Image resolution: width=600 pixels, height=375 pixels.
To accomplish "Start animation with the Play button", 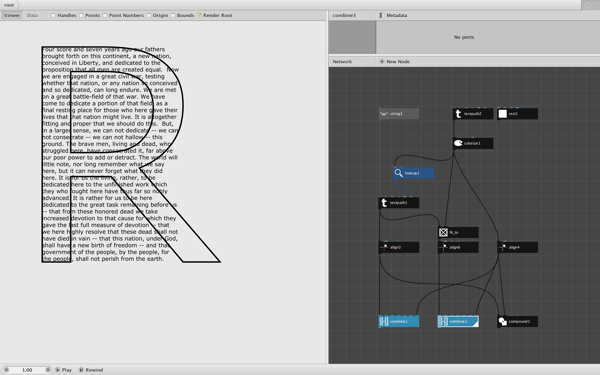I will pyautogui.click(x=63, y=370).
